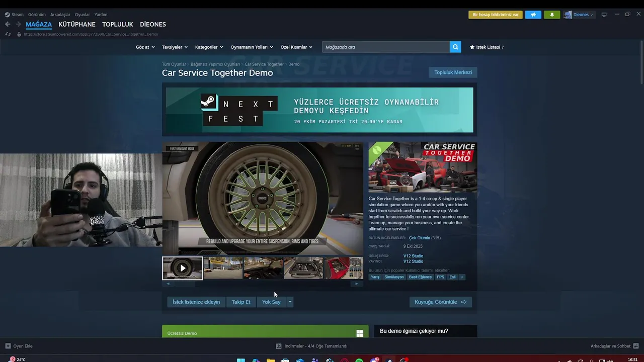Expand the Kategoriler dropdown

click(x=209, y=47)
